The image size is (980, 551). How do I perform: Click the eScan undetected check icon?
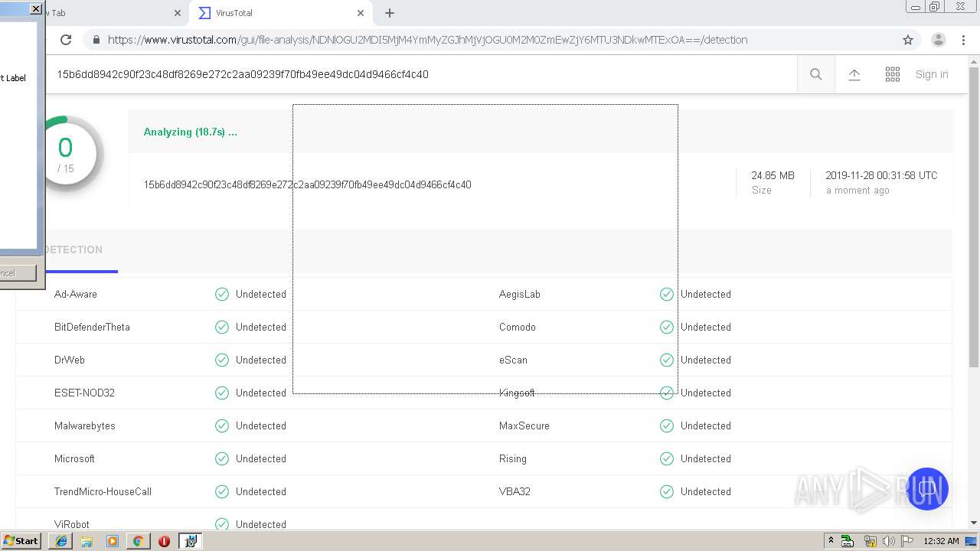(x=667, y=360)
